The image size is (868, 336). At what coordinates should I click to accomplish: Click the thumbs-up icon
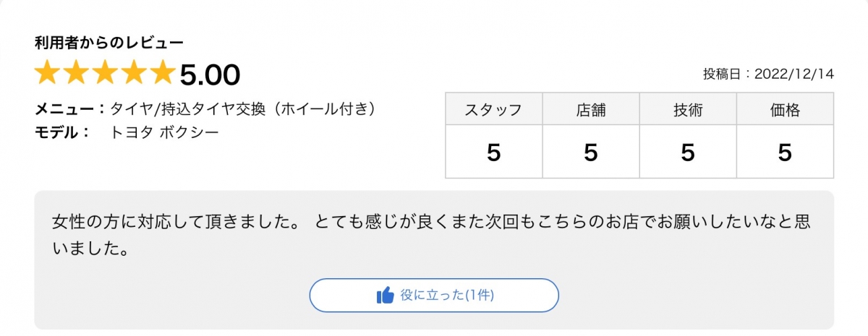385,295
